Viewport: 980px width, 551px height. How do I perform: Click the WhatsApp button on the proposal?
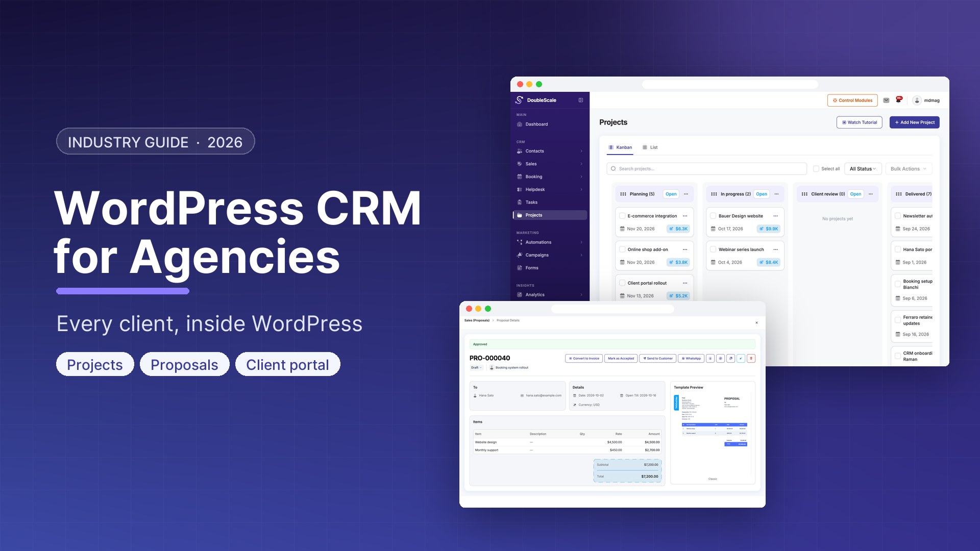pos(691,359)
